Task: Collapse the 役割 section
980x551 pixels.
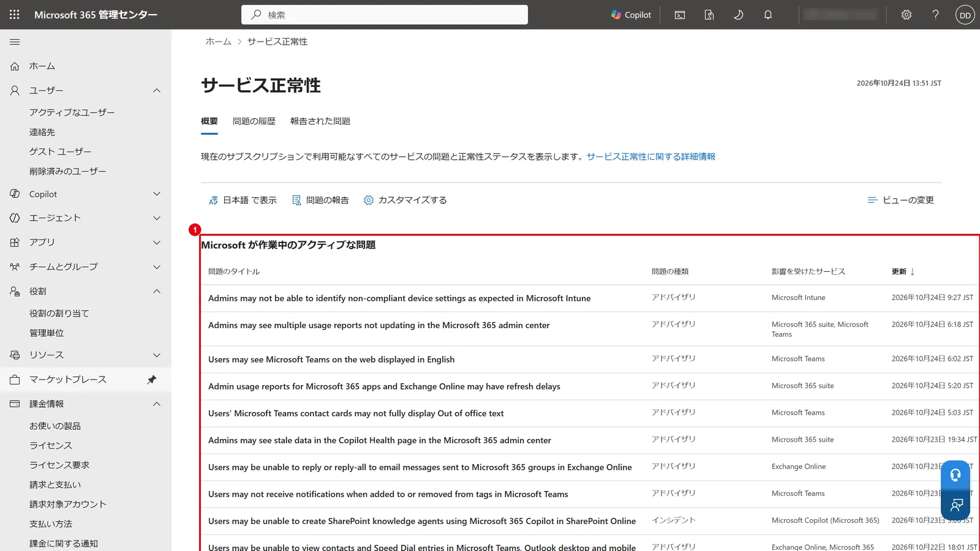Action: (157, 291)
